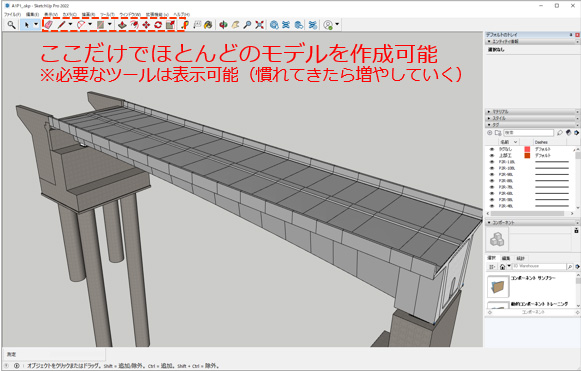Select the Offset tool
This screenshot has width=581, height=371.
[135, 24]
